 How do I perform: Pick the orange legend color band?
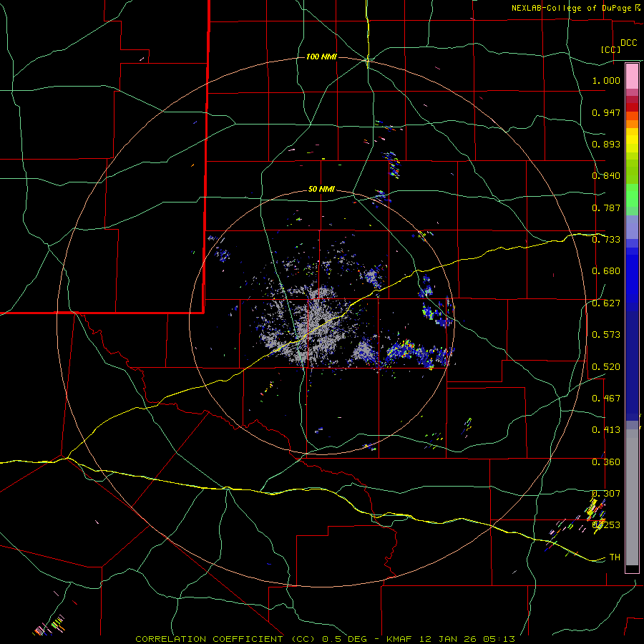tap(632, 124)
